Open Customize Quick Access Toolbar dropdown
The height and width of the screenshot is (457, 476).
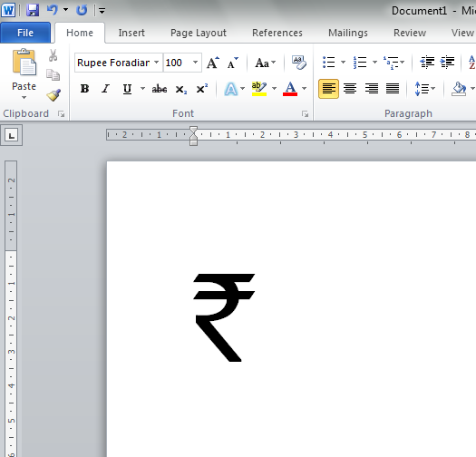point(102,11)
